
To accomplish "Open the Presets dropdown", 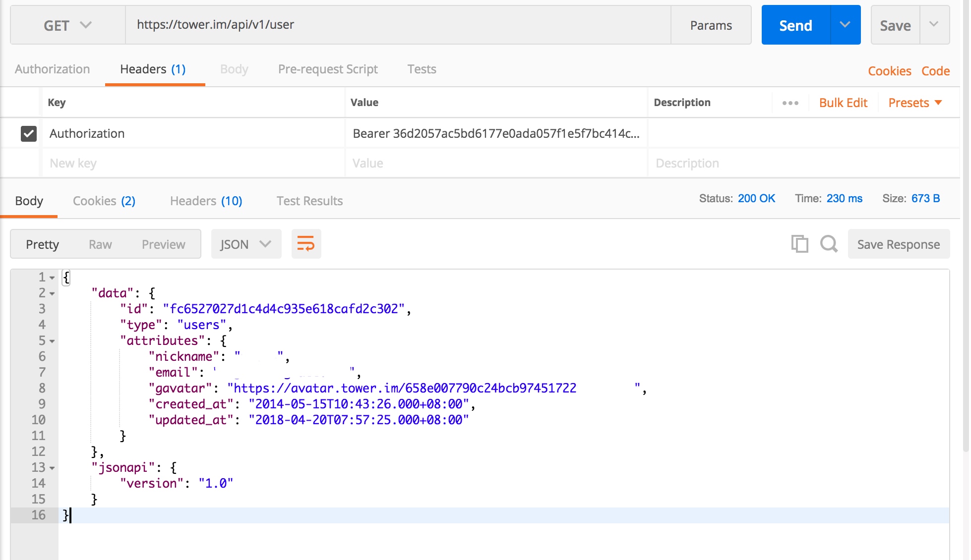I will tap(914, 103).
